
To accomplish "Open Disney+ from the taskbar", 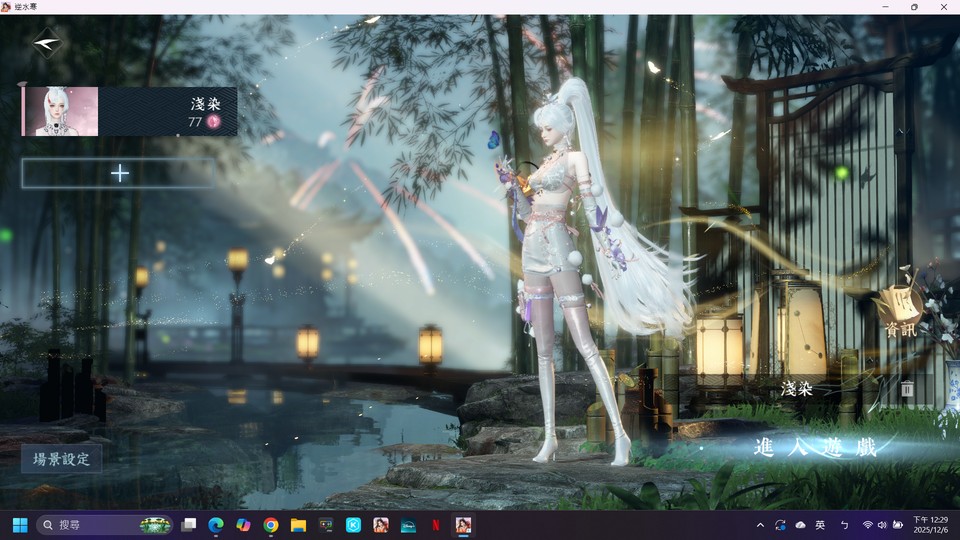I will pyautogui.click(x=408, y=525).
